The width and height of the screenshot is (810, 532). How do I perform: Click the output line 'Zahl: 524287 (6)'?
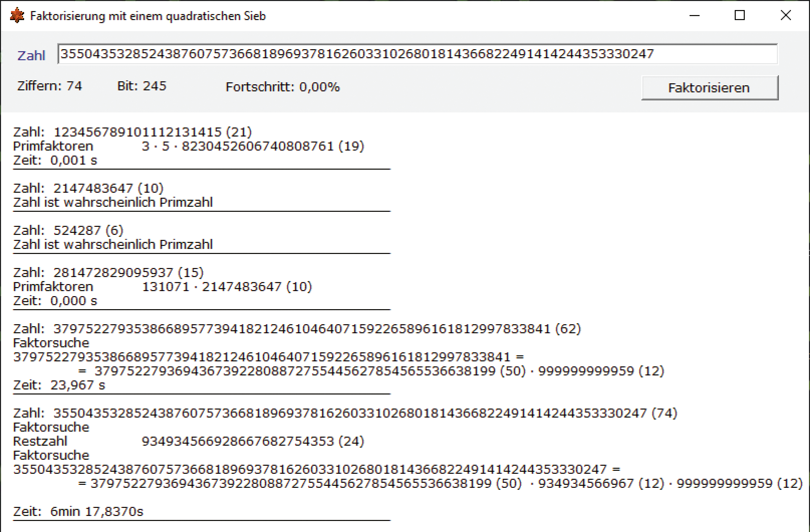[68, 230]
